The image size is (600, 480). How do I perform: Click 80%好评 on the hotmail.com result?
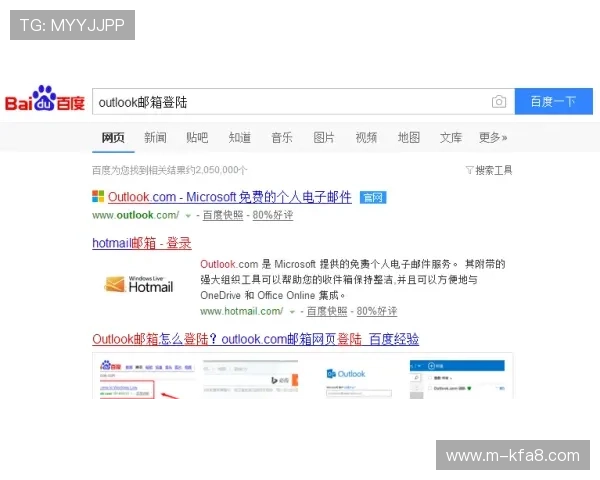coord(377,311)
